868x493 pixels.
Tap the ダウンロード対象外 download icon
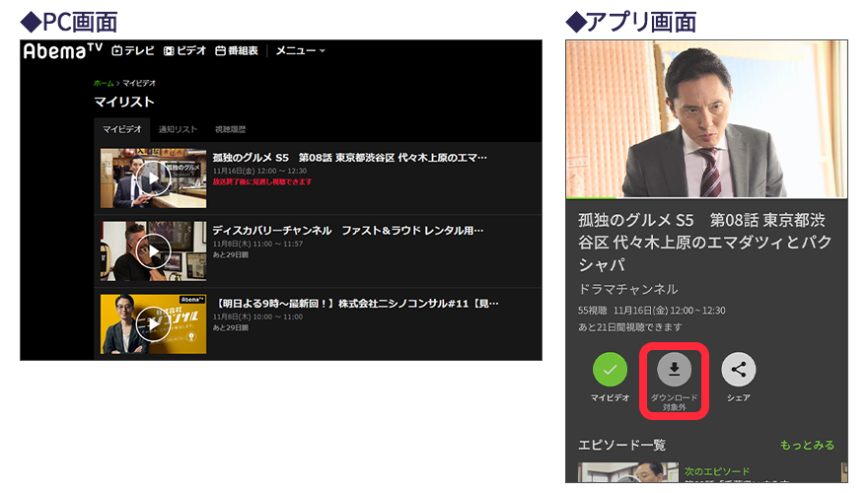point(675,370)
